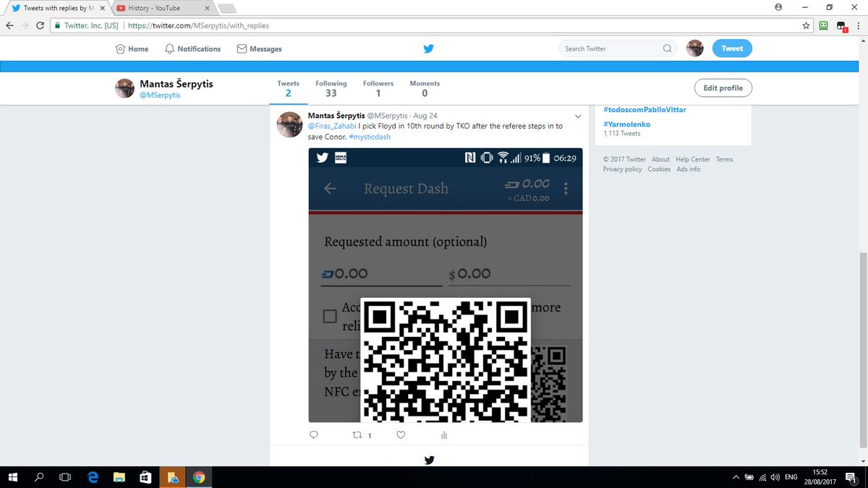
Task: Select Tweets with replies browser tab
Action: [x=59, y=8]
